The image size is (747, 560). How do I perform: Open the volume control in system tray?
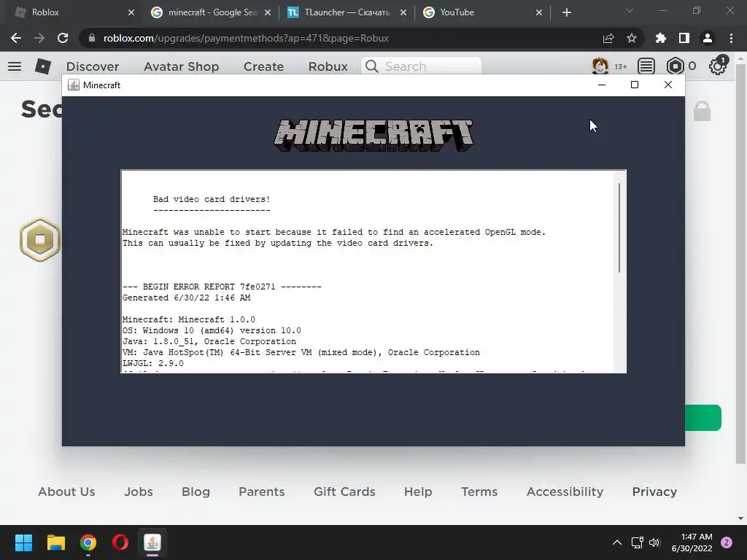(654, 542)
